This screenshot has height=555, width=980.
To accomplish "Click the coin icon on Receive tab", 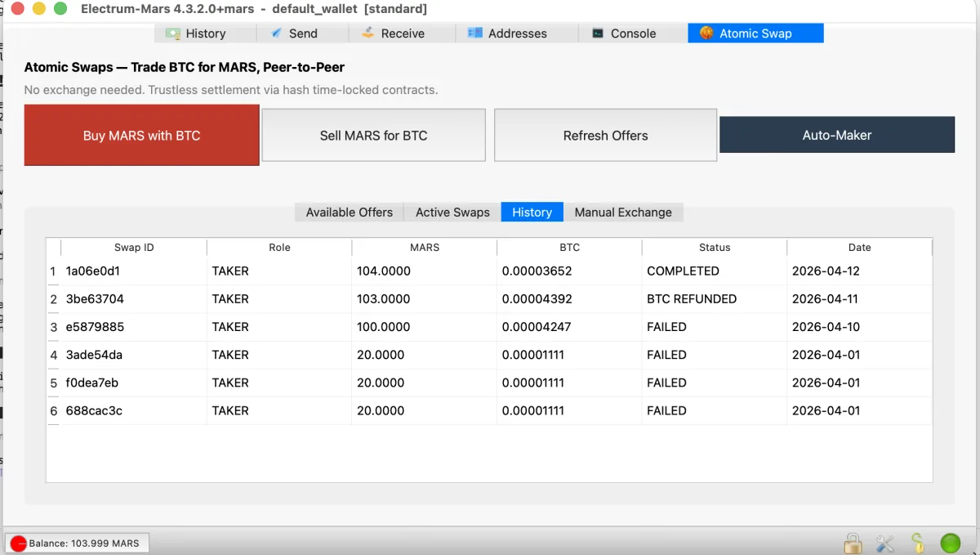I will click(x=367, y=33).
